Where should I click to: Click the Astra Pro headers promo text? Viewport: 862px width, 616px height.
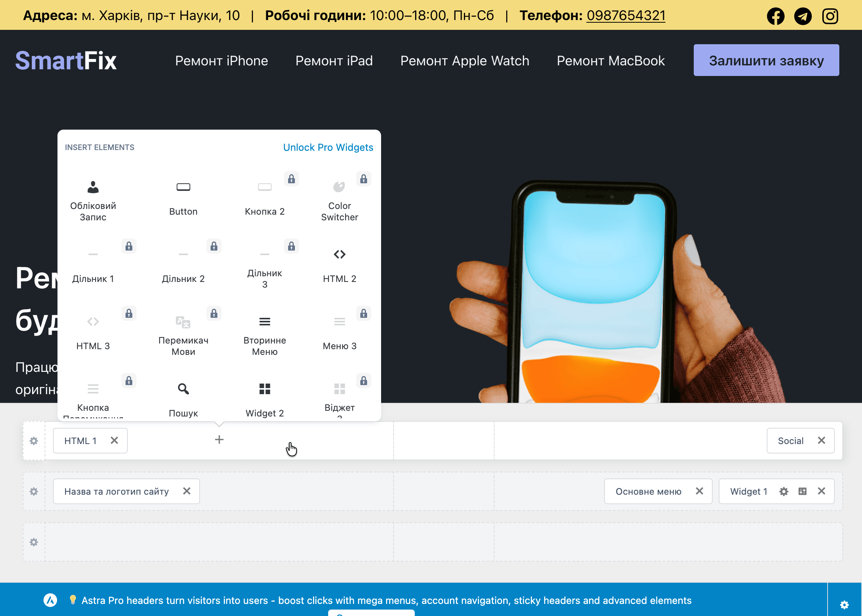386,601
